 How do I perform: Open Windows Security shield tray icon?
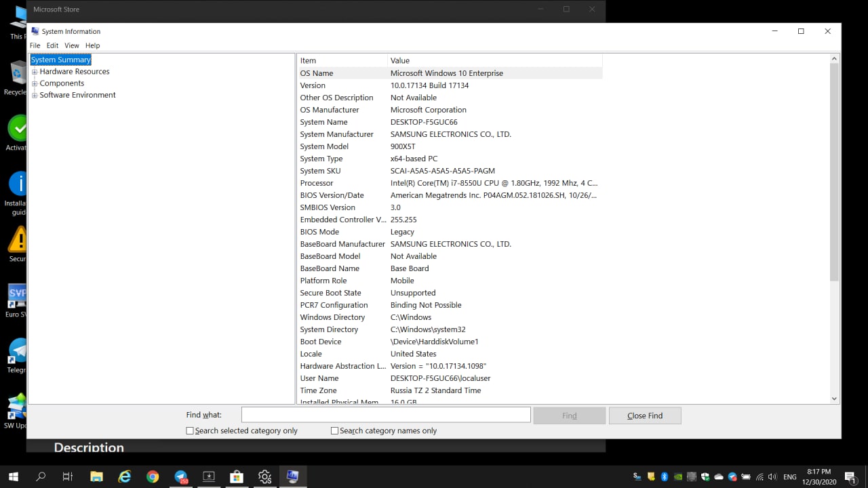click(x=705, y=476)
